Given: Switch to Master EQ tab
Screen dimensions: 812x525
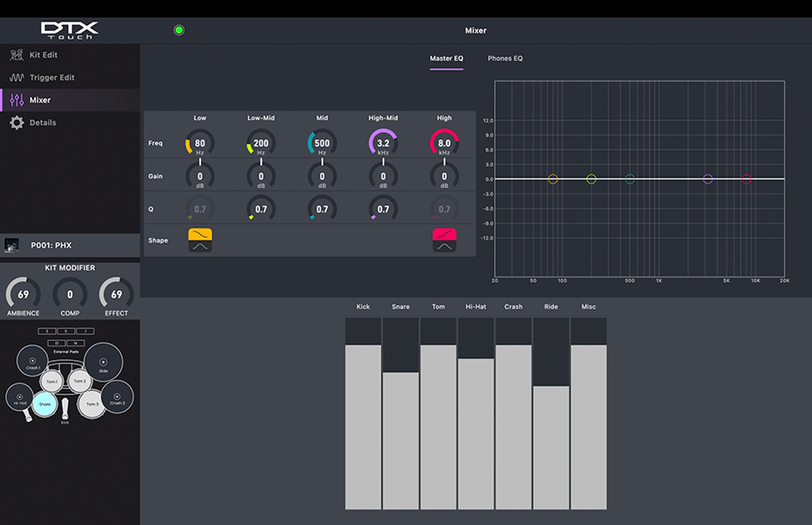Looking at the screenshot, I should coord(447,59).
